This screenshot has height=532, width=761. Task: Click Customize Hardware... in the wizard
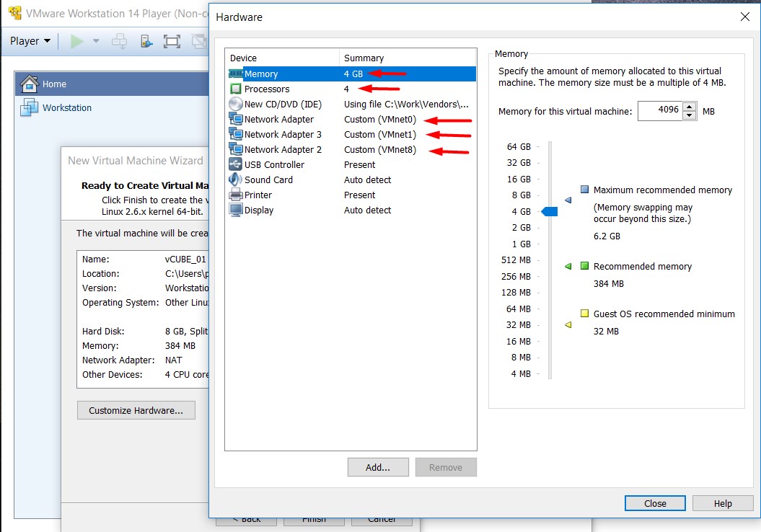pyautogui.click(x=136, y=410)
